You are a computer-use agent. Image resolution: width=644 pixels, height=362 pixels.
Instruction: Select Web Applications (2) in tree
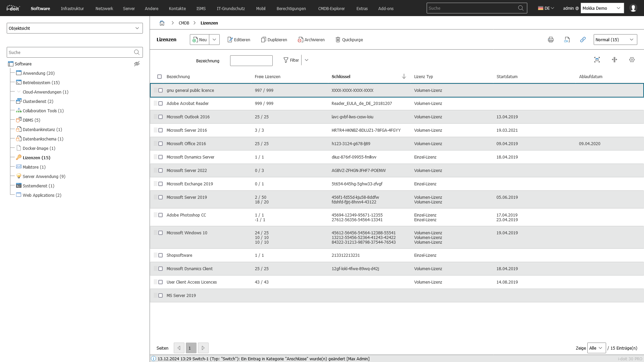[42, 195]
